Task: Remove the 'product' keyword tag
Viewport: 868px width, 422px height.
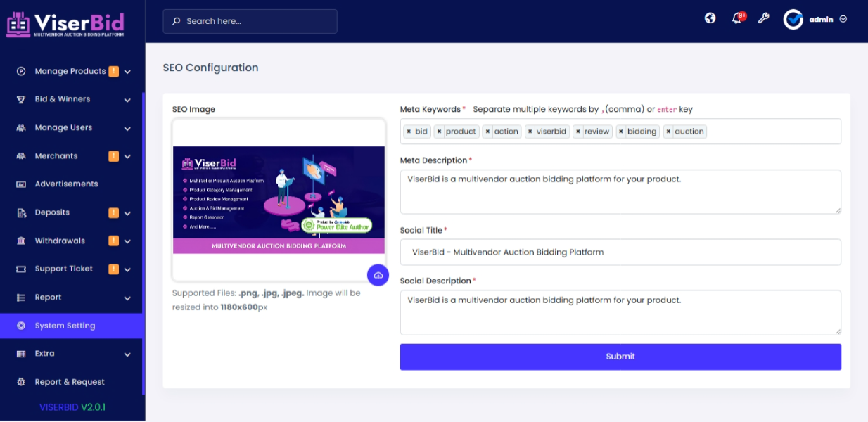Action: [x=439, y=132]
